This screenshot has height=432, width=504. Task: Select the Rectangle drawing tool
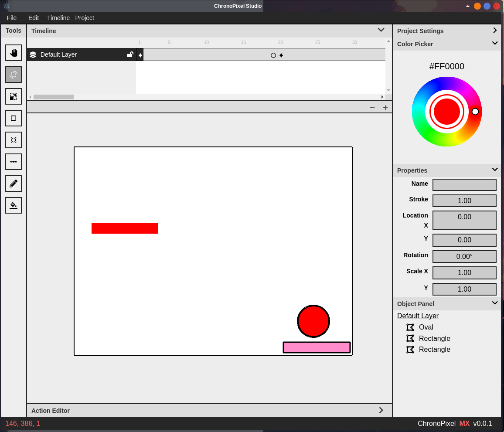pos(13,118)
